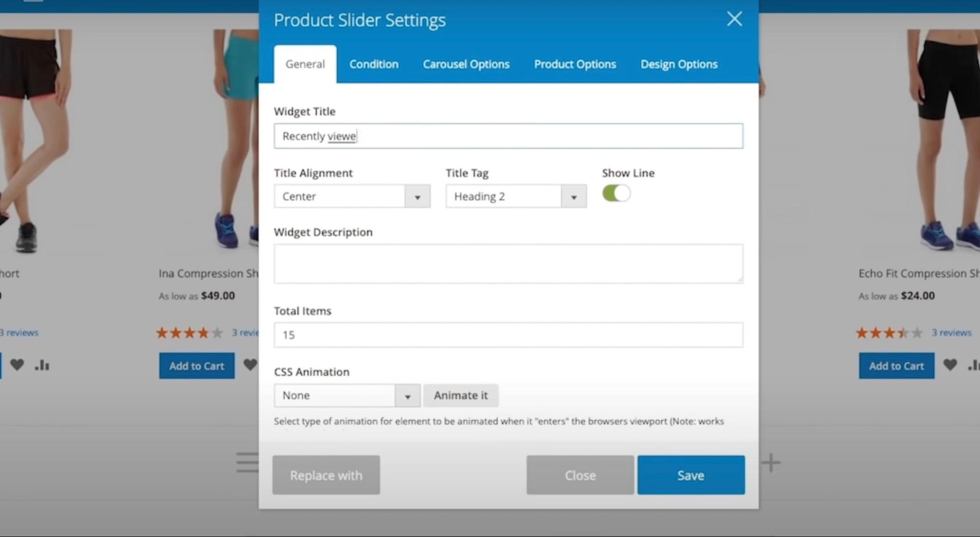980x537 pixels.
Task: Click the heart icon on leftmost product
Action: click(x=17, y=365)
